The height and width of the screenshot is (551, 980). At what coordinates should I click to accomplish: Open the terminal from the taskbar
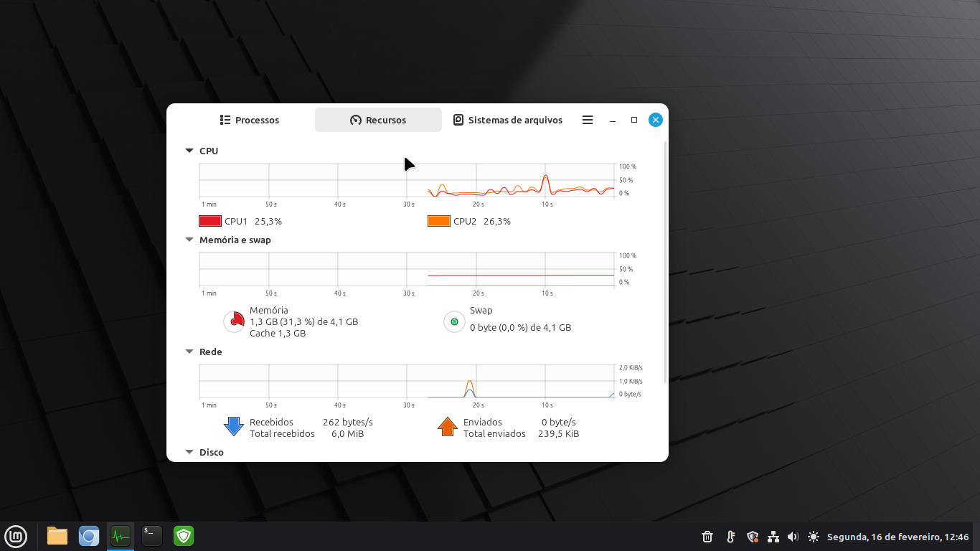(x=152, y=536)
